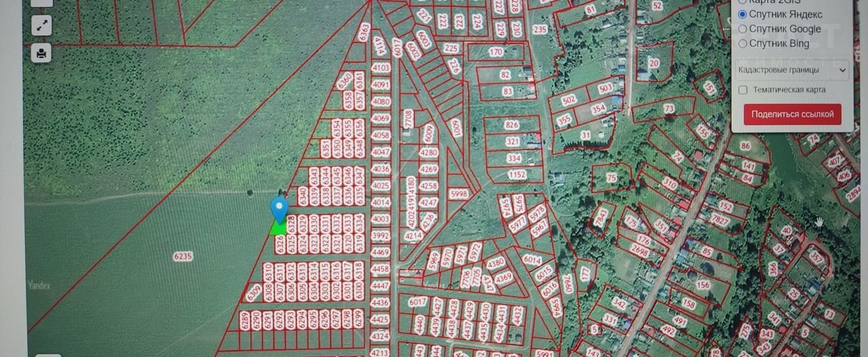The width and height of the screenshot is (868, 357).
Task: Select the Спутник Bing radio option
Action: [743, 43]
